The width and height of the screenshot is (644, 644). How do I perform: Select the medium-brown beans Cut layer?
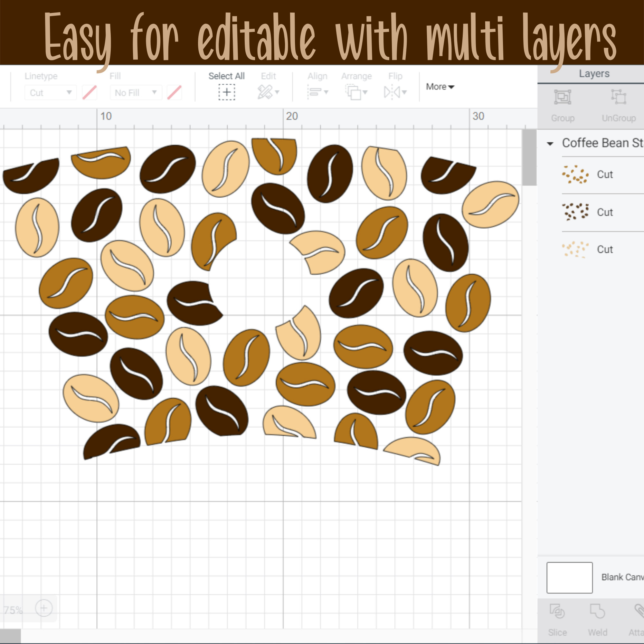click(x=603, y=174)
